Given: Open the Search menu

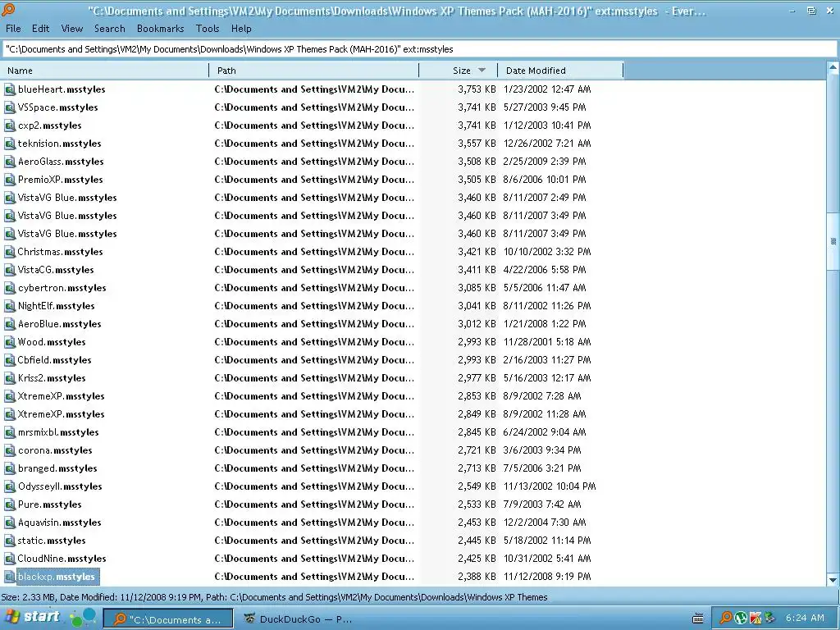Looking at the screenshot, I should point(109,29).
